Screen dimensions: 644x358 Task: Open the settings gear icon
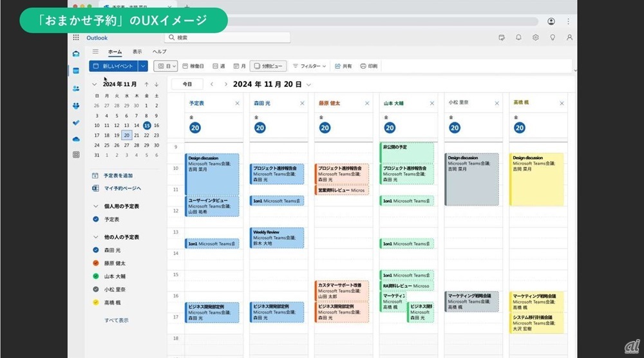click(x=536, y=37)
